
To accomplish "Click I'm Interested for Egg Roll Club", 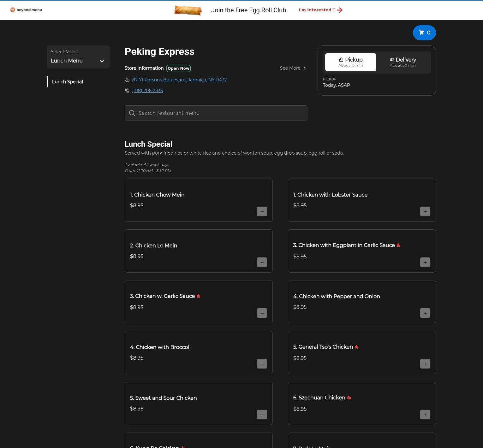I will 320,10.
